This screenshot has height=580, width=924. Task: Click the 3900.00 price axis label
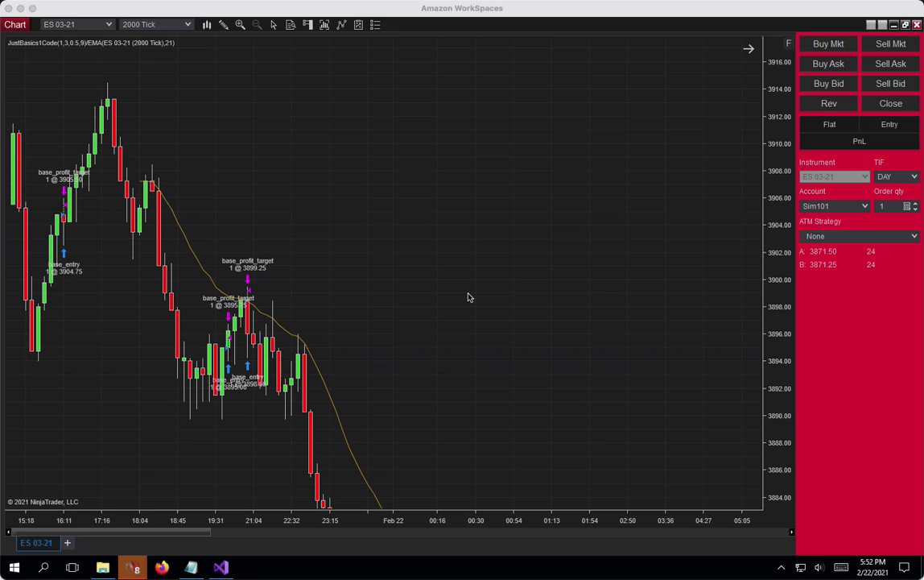[779, 280]
